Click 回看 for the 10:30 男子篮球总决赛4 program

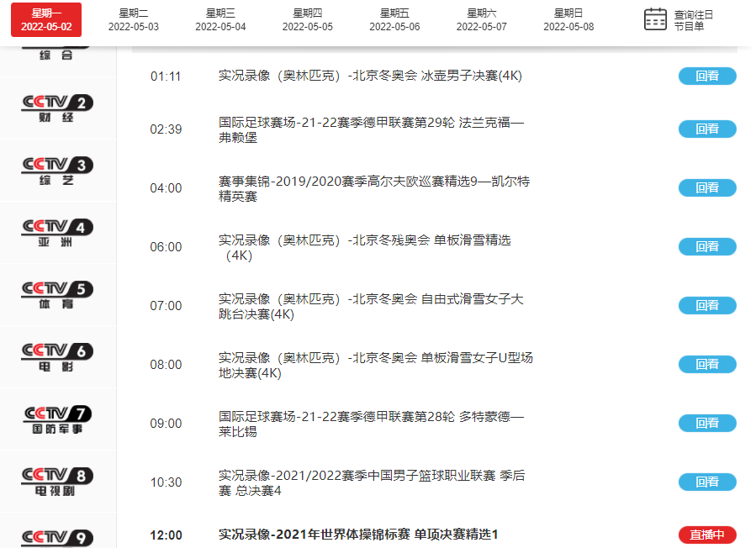click(x=707, y=482)
